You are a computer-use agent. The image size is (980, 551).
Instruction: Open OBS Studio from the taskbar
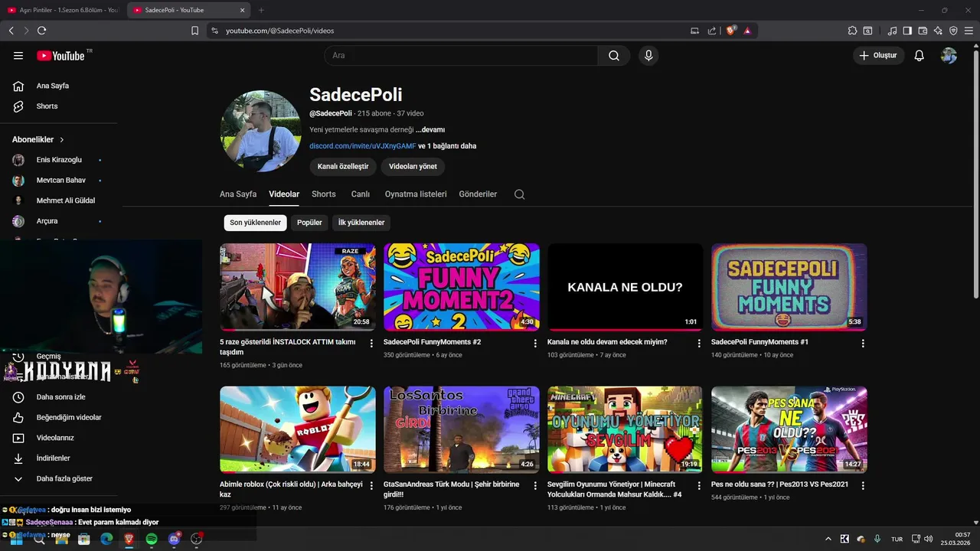(x=196, y=539)
